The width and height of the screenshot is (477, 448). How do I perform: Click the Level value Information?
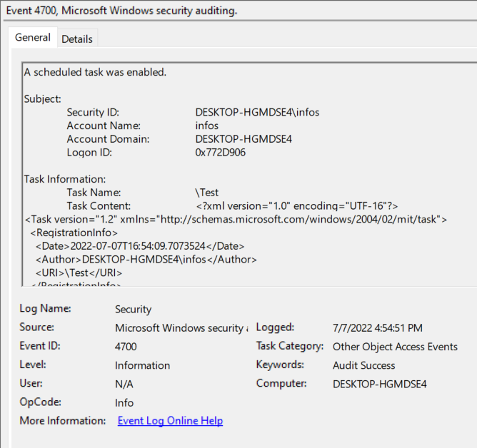(142, 365)
